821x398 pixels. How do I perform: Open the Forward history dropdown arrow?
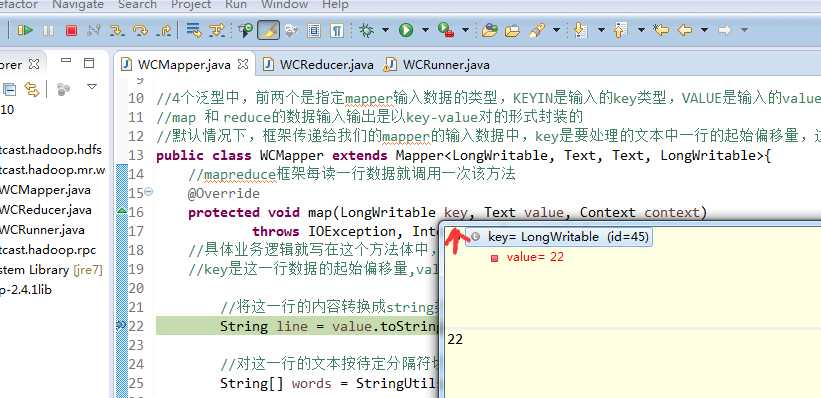(744, 30)
